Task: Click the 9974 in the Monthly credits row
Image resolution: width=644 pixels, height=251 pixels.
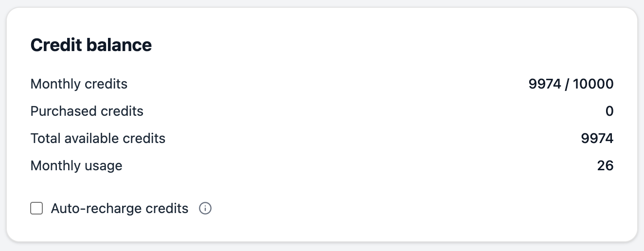Action: pyautogui.click(x=544, y=84)
